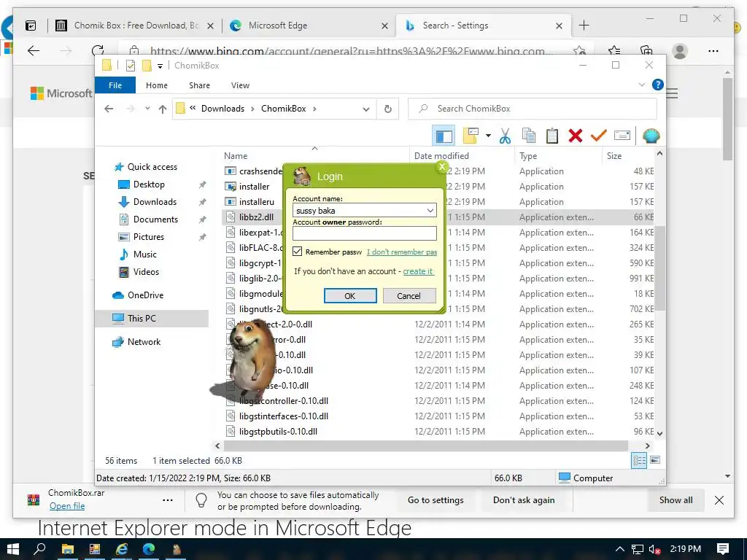This screenshot has height=560, width=747.
Task: Select Music in the navigation pane
Action: click(x=145, y=254)
